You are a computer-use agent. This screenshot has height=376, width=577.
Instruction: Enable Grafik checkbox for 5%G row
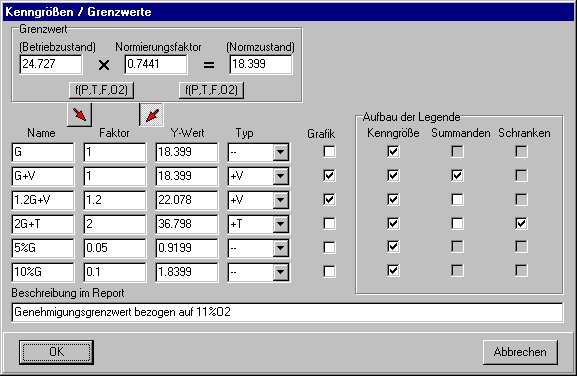pos(329,247)
